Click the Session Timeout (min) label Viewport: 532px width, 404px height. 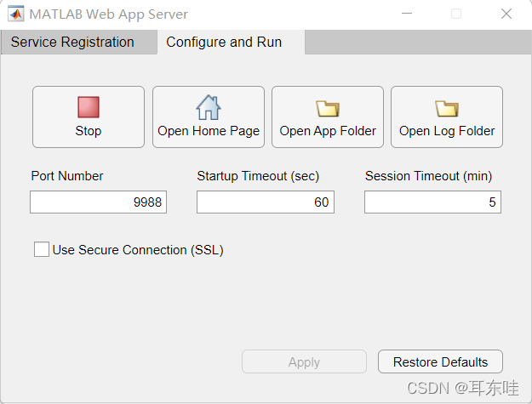428,176
